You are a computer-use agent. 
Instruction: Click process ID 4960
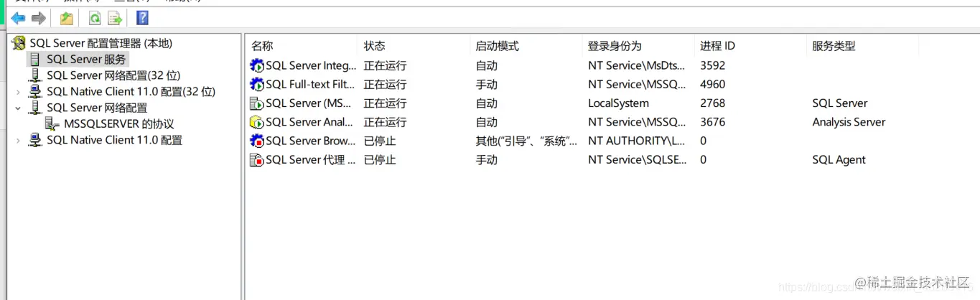pyautogui.click(x=712, y=85)
